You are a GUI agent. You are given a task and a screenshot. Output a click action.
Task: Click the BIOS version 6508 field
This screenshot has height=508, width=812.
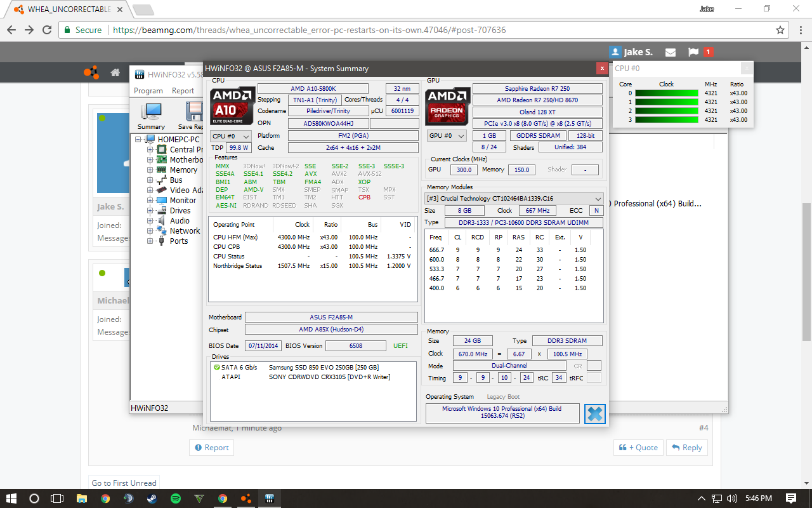[x=355, y=346]
